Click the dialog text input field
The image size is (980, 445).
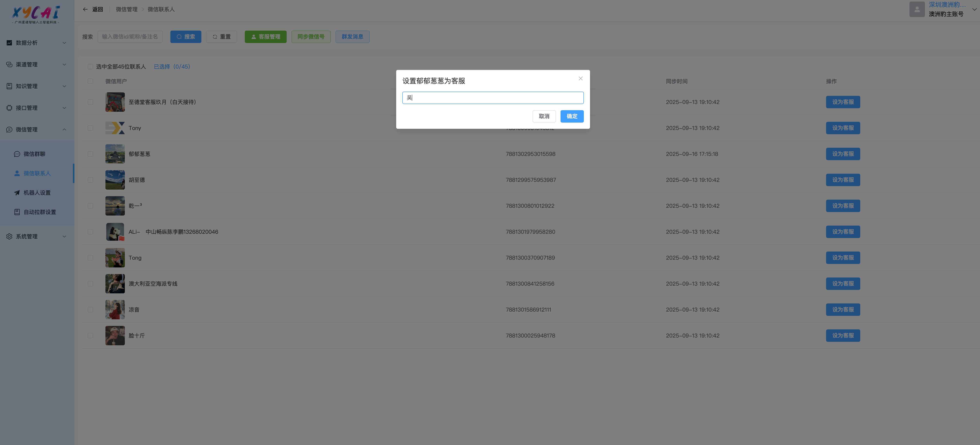pos(493,98)
